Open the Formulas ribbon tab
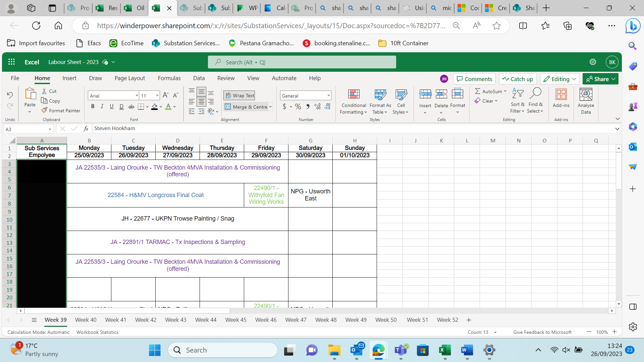The height and width of the screenshot is (362, 644). pyautogui.click(x=169, y=78)
